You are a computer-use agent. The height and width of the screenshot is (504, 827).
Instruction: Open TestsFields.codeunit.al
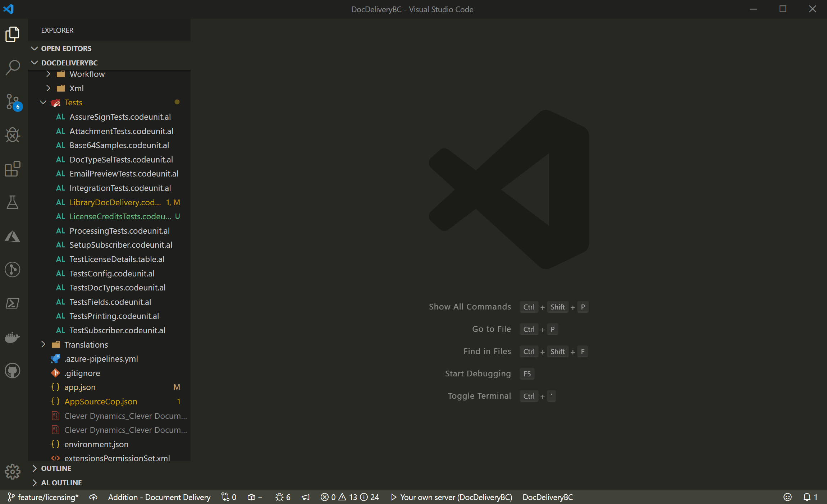click(109, 302)
